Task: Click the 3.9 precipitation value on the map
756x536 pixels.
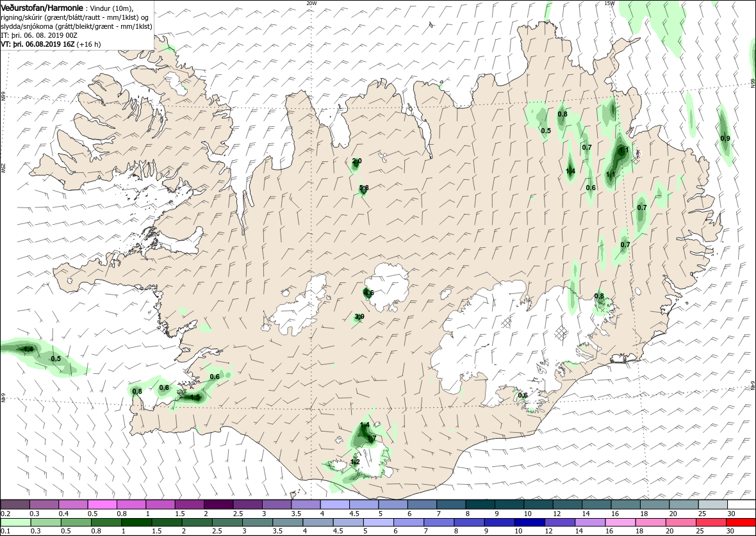Action: coord(359,317)
